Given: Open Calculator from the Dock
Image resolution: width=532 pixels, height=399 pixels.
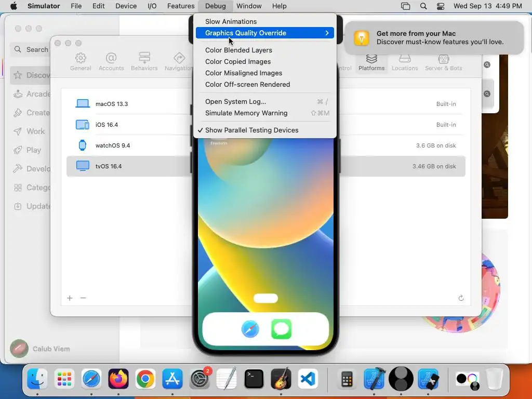Looking at the screenshot, I should (347, 379).
